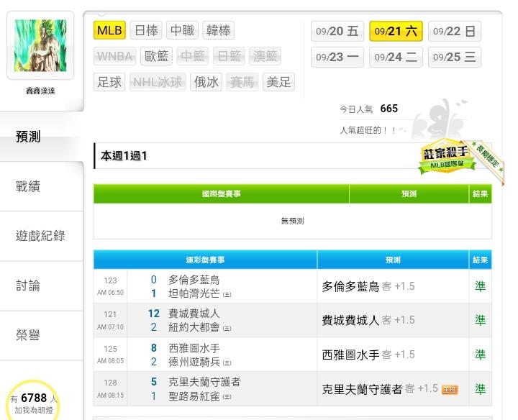Select the 足球 league tab
Viewport: 518px width, 420px height.
110,82
